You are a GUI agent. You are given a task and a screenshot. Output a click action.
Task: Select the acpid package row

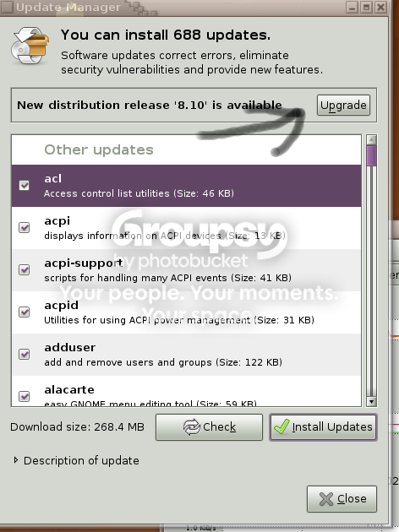point(187,312)
